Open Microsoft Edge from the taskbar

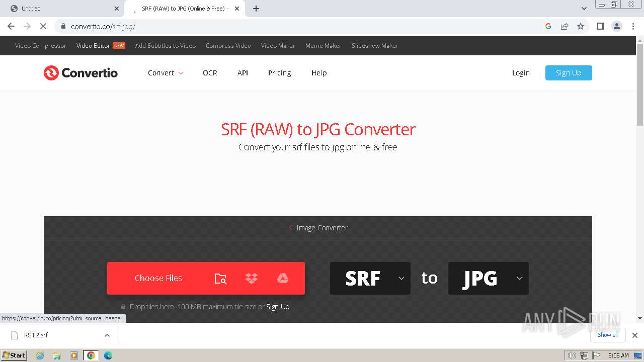108,355
